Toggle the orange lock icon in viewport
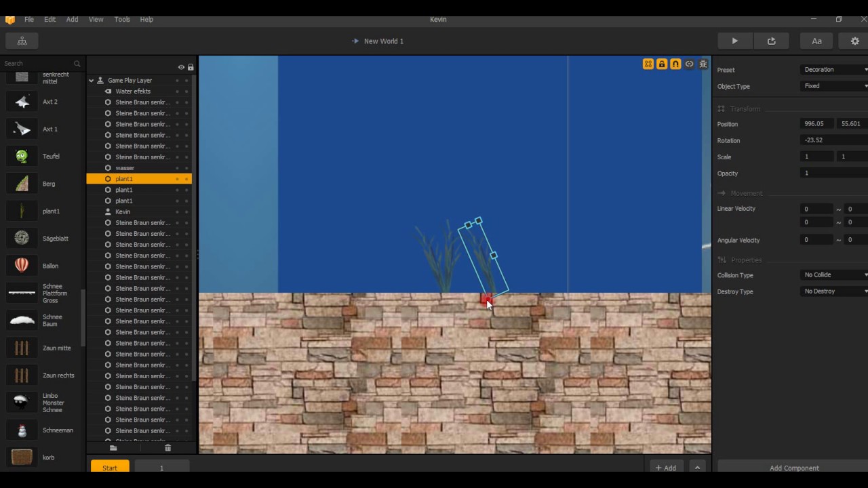 click(662, 64)
